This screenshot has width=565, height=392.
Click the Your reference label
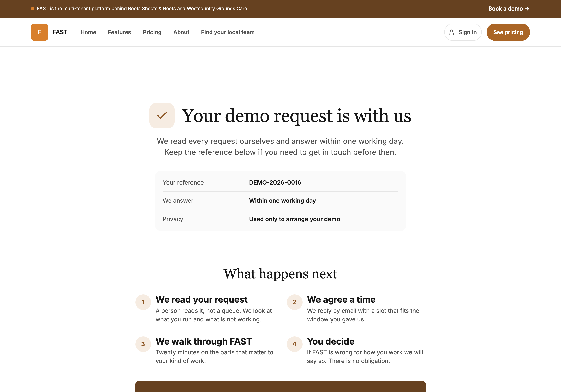[183, 182]
